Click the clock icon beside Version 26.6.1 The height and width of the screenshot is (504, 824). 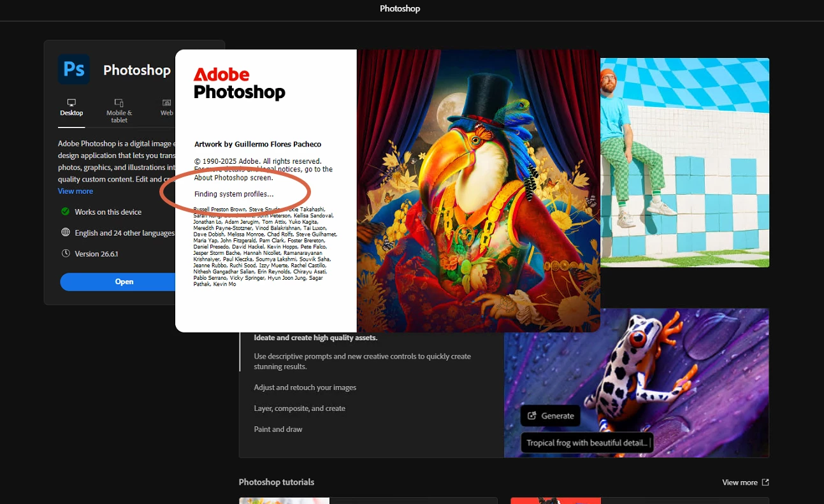65,254
